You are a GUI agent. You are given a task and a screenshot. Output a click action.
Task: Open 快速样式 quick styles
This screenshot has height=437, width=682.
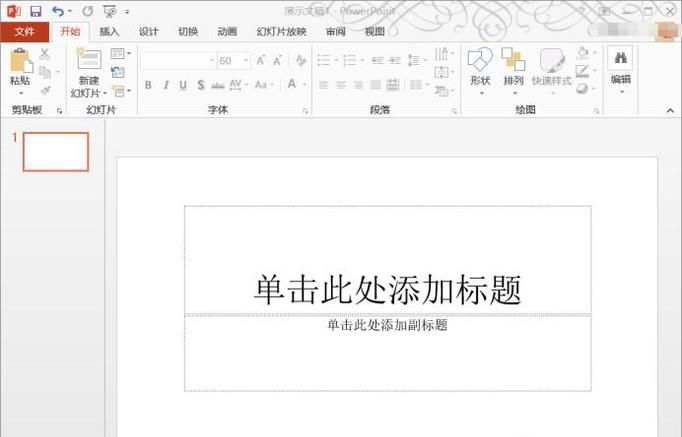(x=552, y=71)
